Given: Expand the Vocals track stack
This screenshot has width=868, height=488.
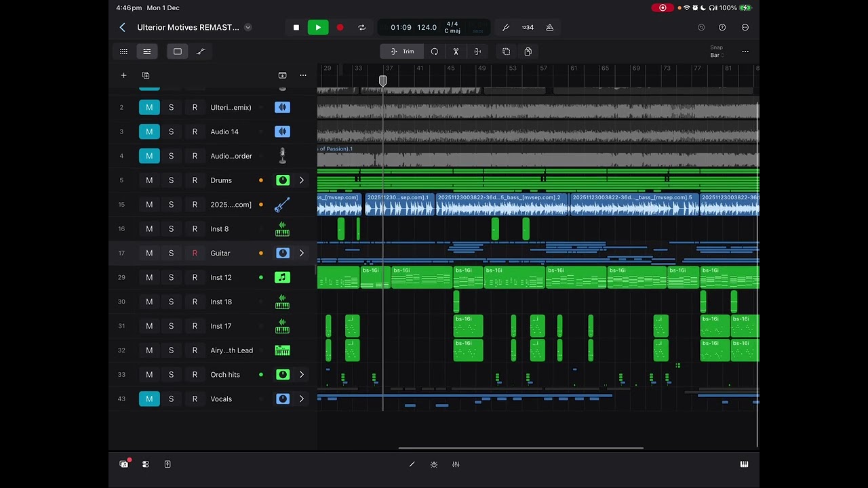Looking at the screenshot, I should [x=302, y=399].
